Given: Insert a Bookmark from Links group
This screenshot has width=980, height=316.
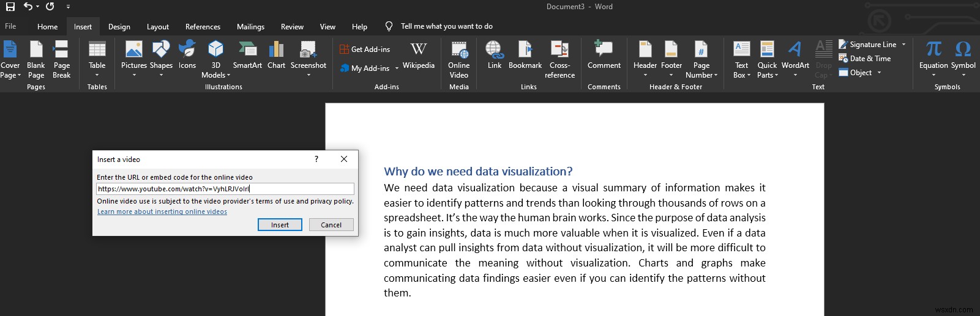Looking at the screenshot, I should (525, 55).
